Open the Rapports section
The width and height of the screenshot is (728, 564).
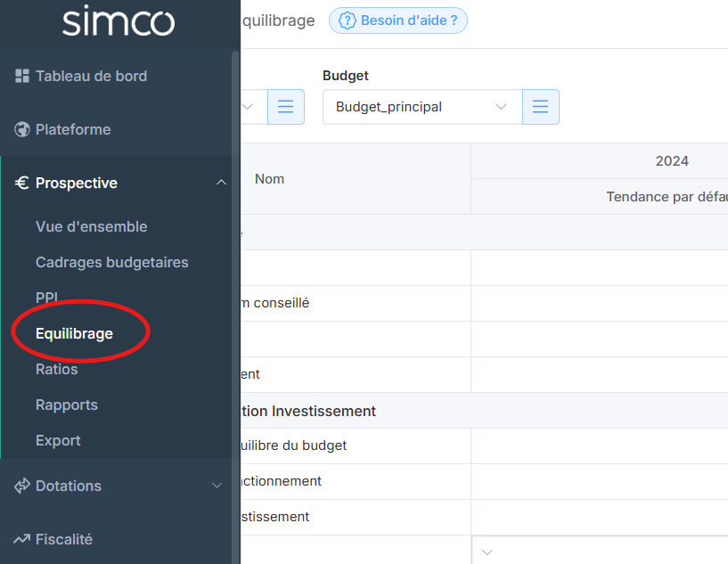[x=66, y=405]
